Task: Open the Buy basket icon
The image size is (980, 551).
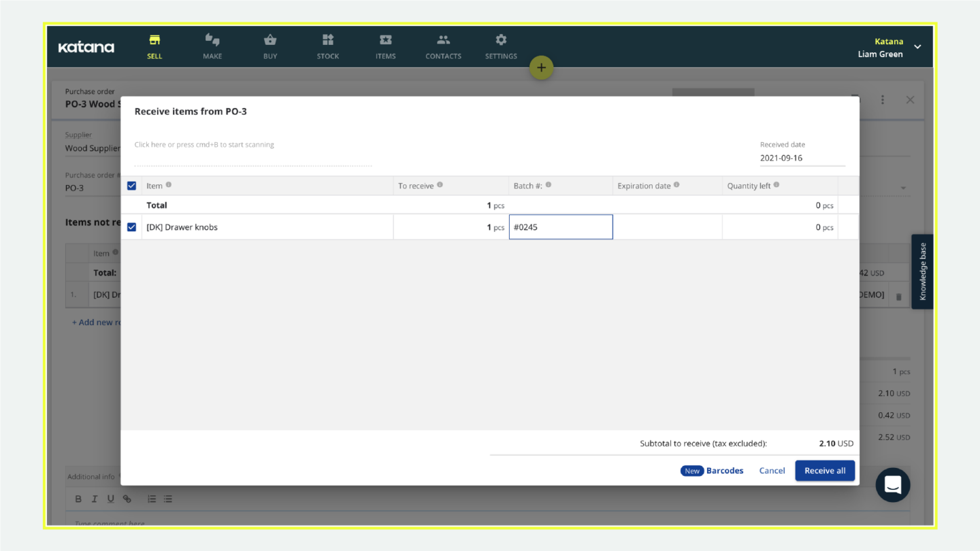Action: click(270, 40)
